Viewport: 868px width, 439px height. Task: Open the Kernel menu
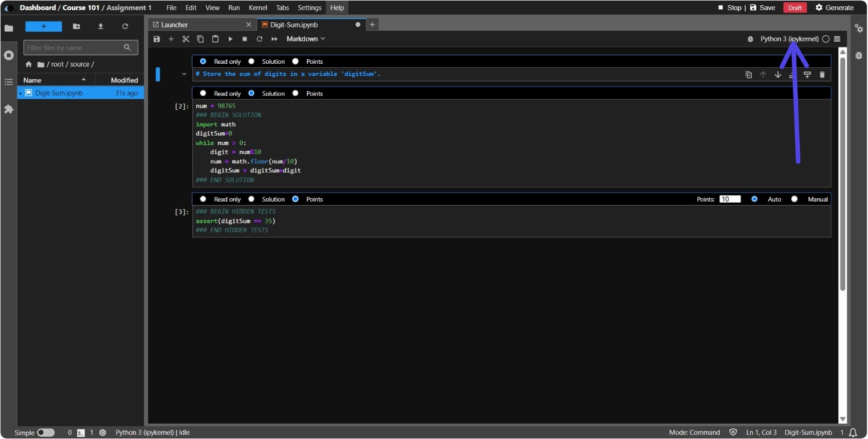[258, 8]
